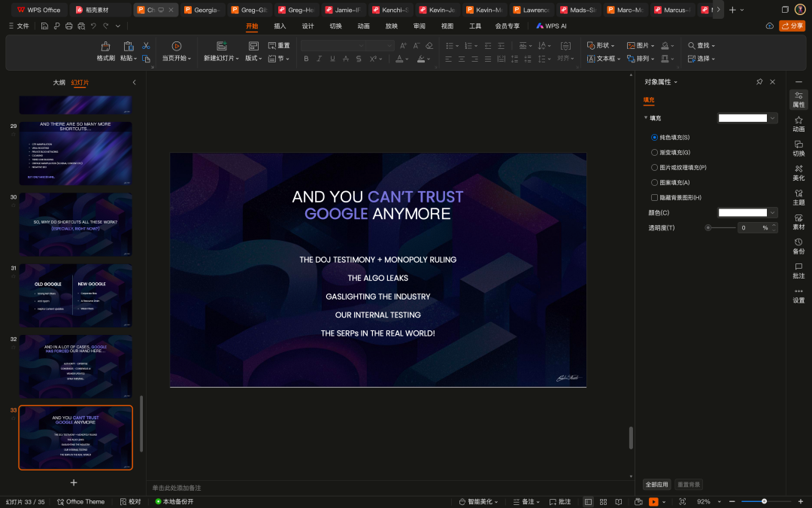The height and width of the screenshot is (508, 812).
Task: Switch to reading view icon
Action: pos(618,502)
